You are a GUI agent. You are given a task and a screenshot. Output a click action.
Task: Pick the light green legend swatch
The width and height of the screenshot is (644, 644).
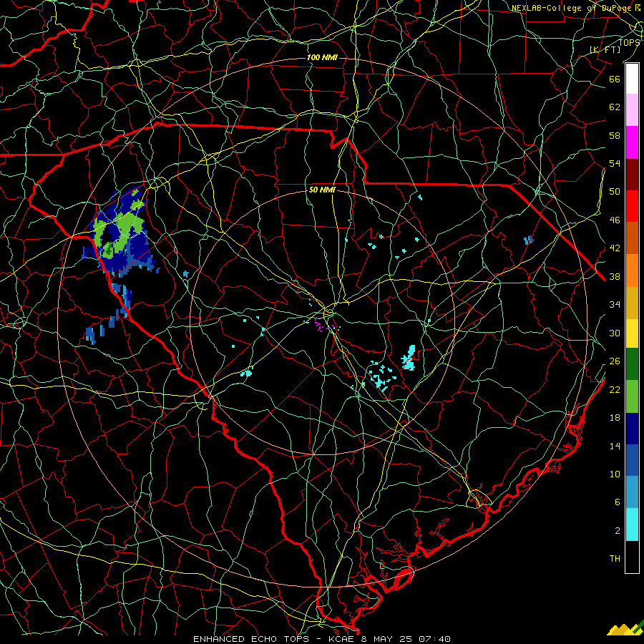coord(632,396)
